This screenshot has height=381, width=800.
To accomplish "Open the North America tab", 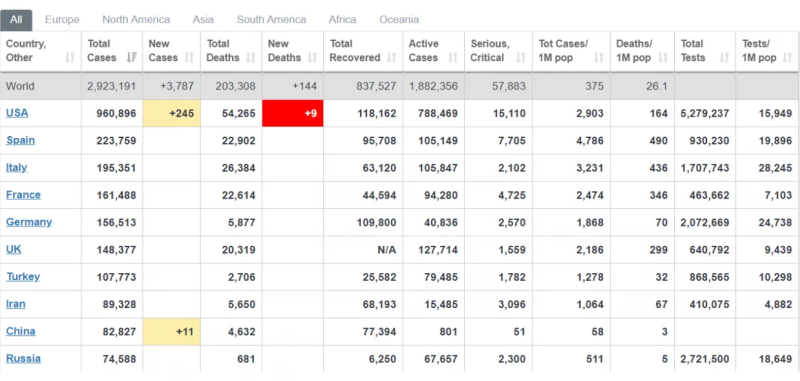I will [x=136, y=20].
